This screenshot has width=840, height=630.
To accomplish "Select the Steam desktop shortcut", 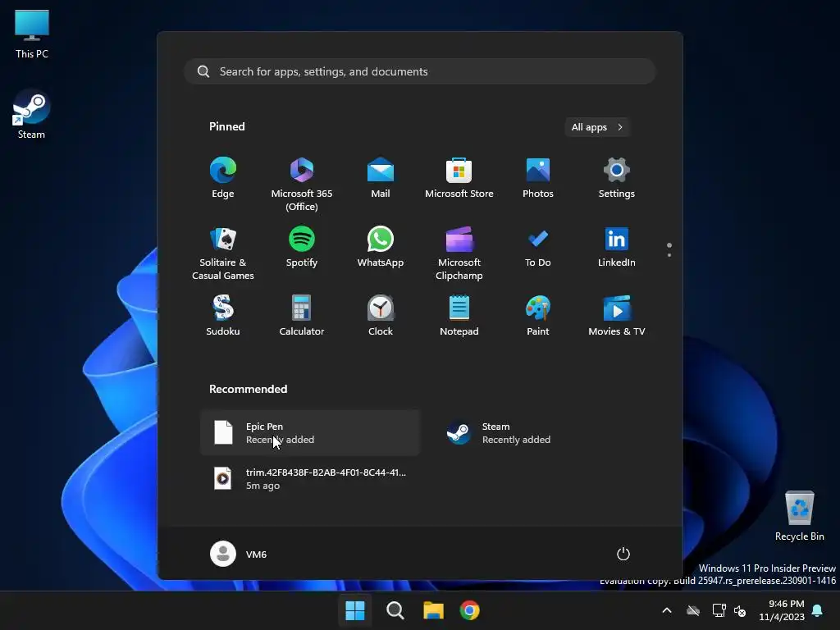I will click(31, 114).
